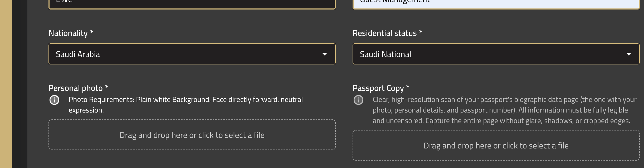The image size is (644, 168).
Task: Click the gold sidebar strip on the left
Action: point(6,84)
